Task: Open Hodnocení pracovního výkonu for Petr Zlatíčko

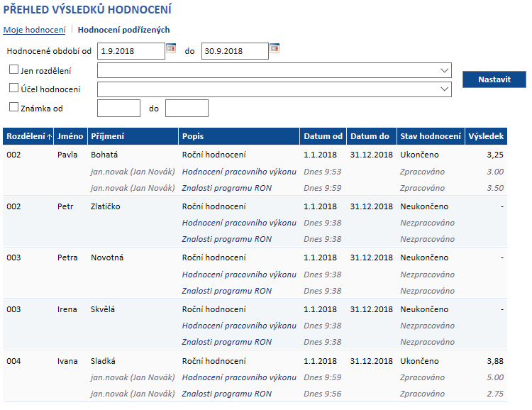Action: pos(239,223)
